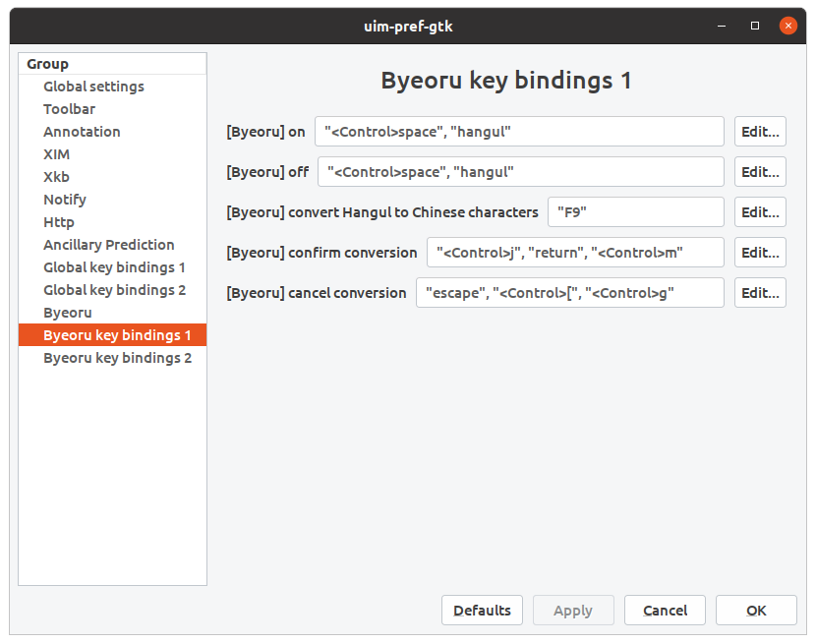Focus the "F9" key binding field
The height and width of the screenshot is (644, 816).
point(636,212)
